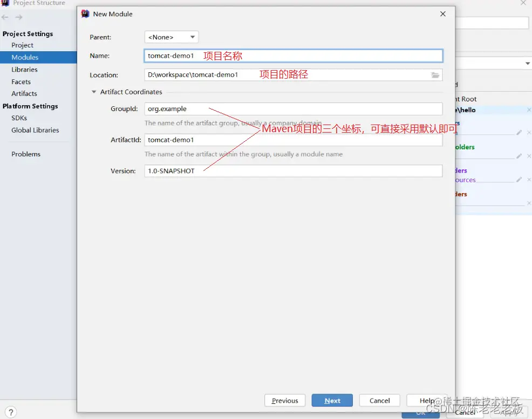This screenshot has width=532, height=419.
Task: Open Problems in the sidebar
Action: tap(26, 154)
